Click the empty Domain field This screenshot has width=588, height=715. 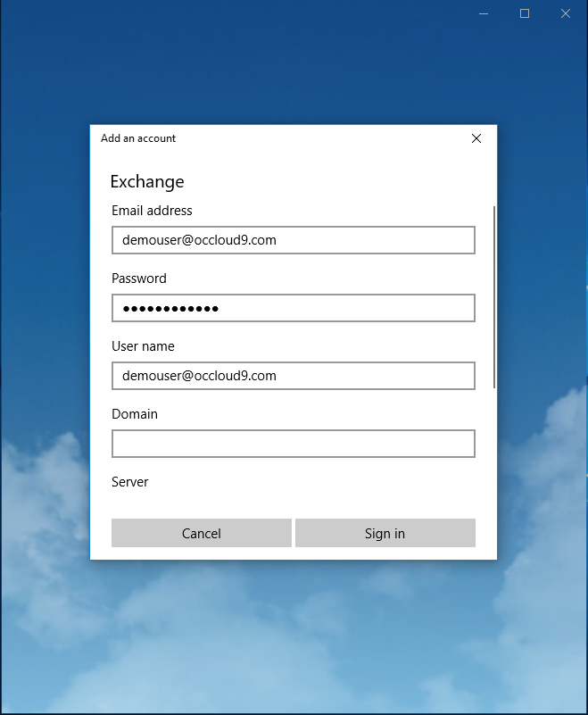pyautogui.click(x=294, y=444)
